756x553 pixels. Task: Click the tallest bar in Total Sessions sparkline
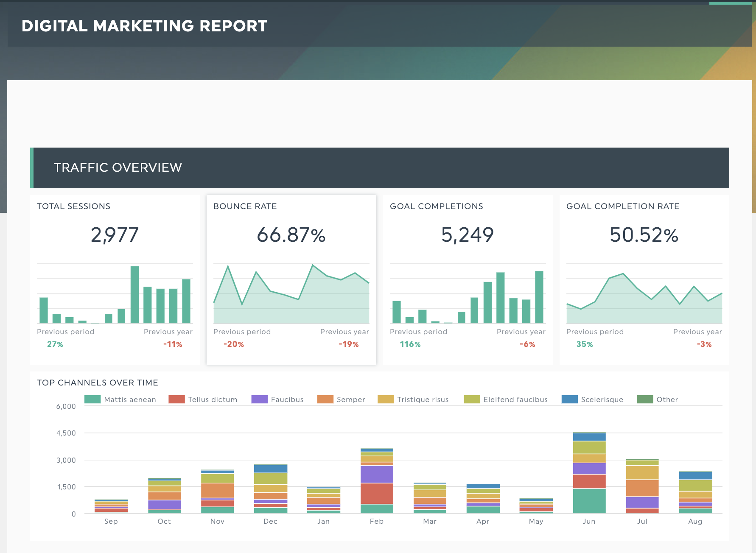[134, 295]
